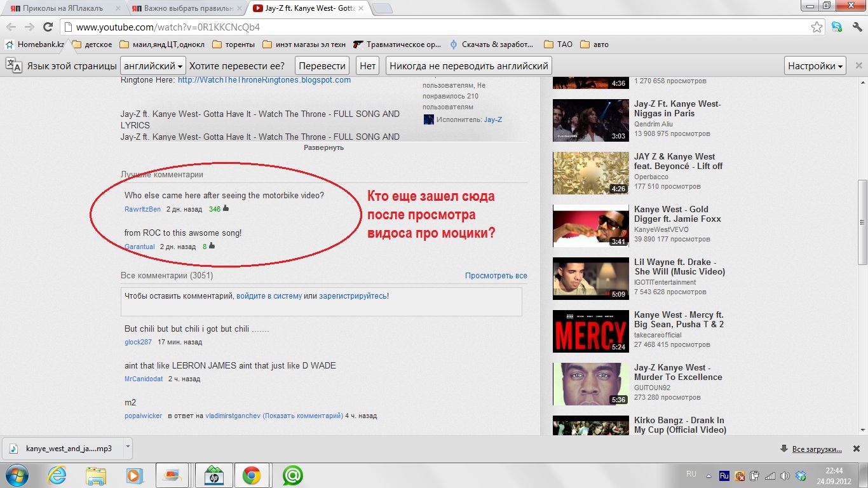This screenshot has height=488, width=868.
Task: Open the английский language dropdown
Action: [153, 66]
